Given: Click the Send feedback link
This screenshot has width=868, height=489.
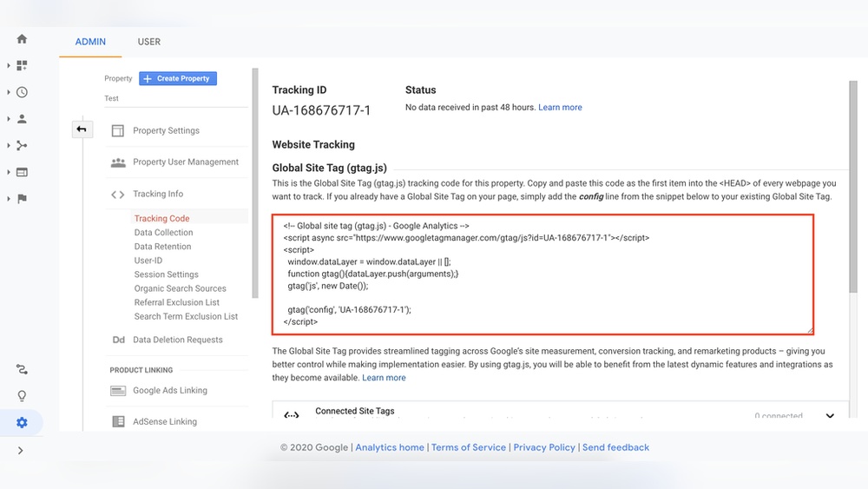Looking at the screenshot, I should tap(615, 447).
